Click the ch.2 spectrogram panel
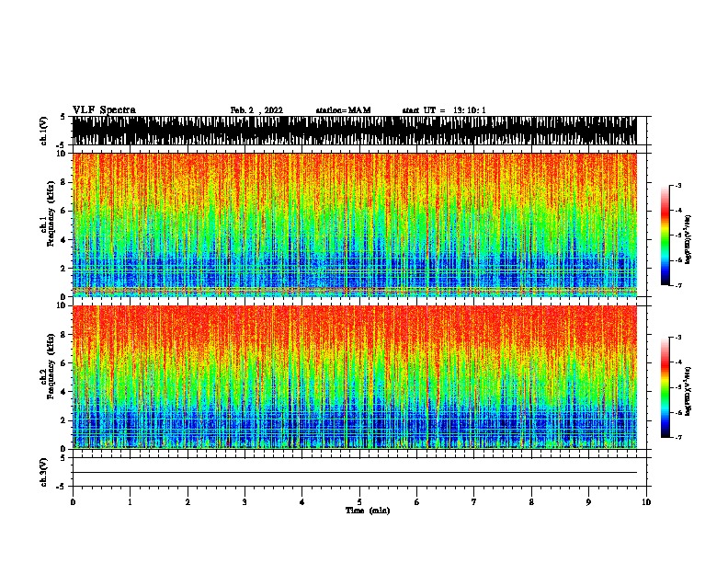Image resolution: width=728 pixels, height=563 pixels. (x=354, y=377)
